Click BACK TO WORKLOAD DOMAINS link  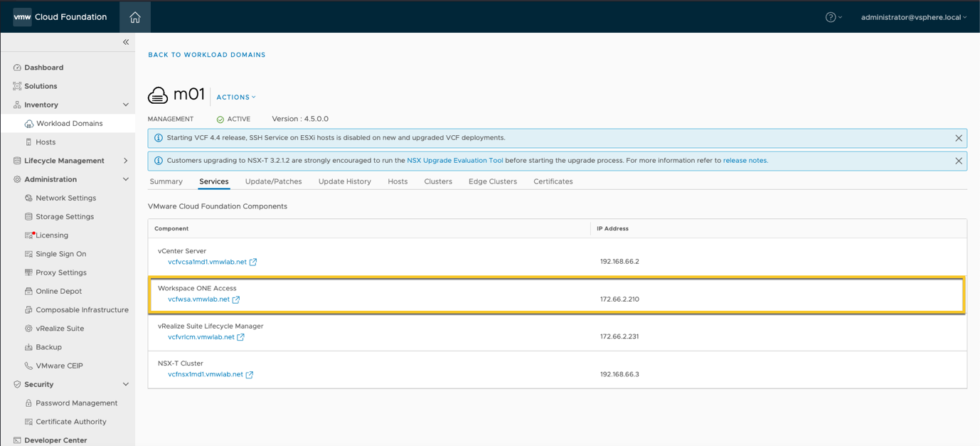207,55
